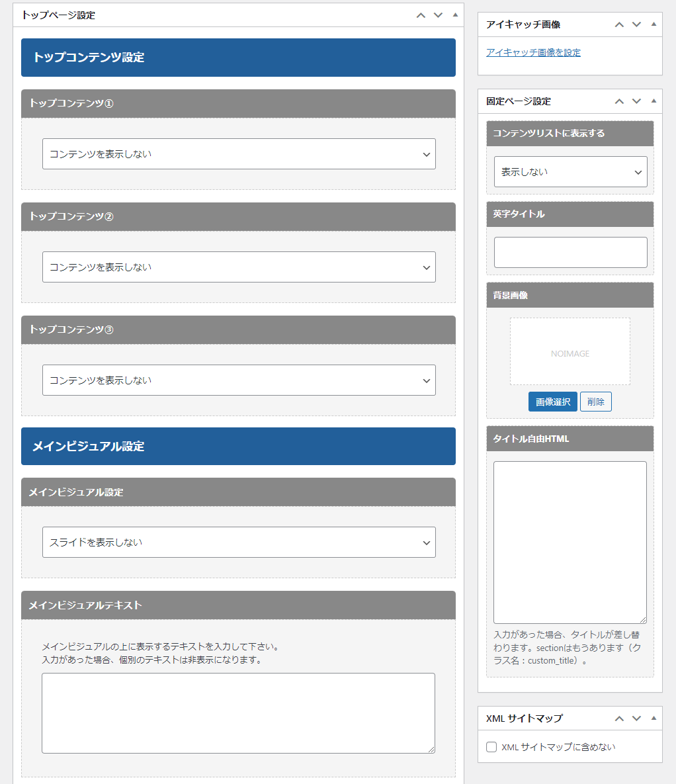Collapse トップページ設定 panel with triangle toggle

pos(455,15)
